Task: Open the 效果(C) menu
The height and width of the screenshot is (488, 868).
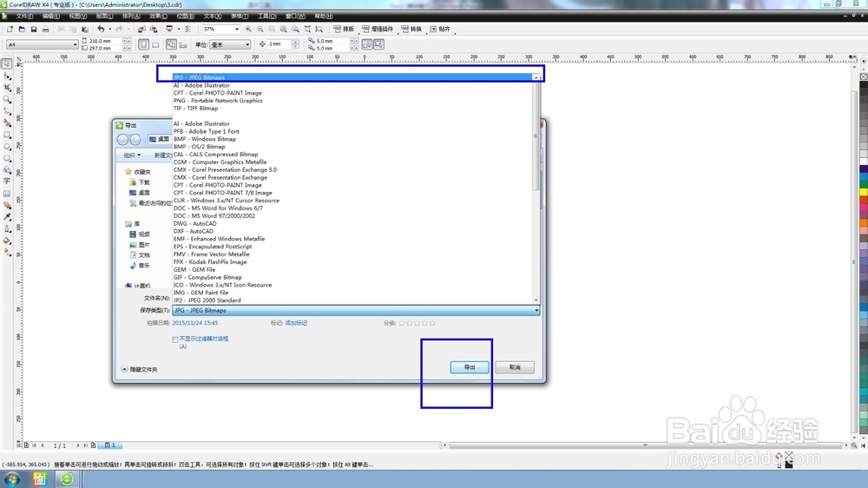Action: tap(158, 16)
